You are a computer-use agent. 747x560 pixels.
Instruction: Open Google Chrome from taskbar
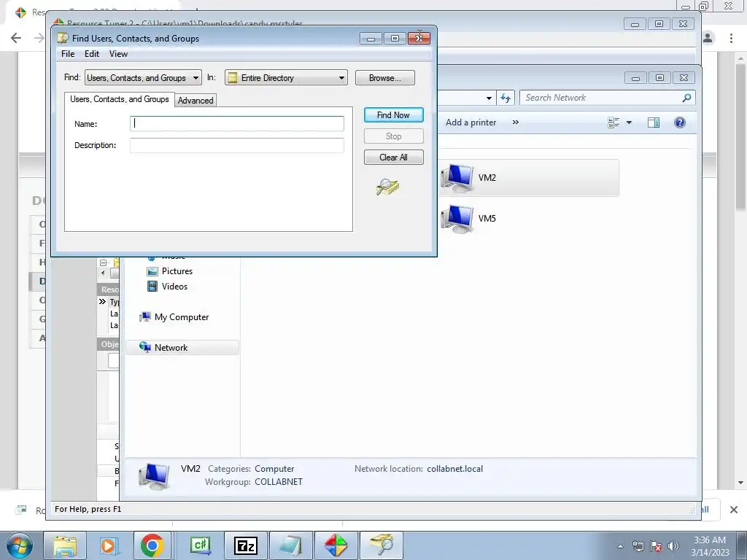[152, 545]
